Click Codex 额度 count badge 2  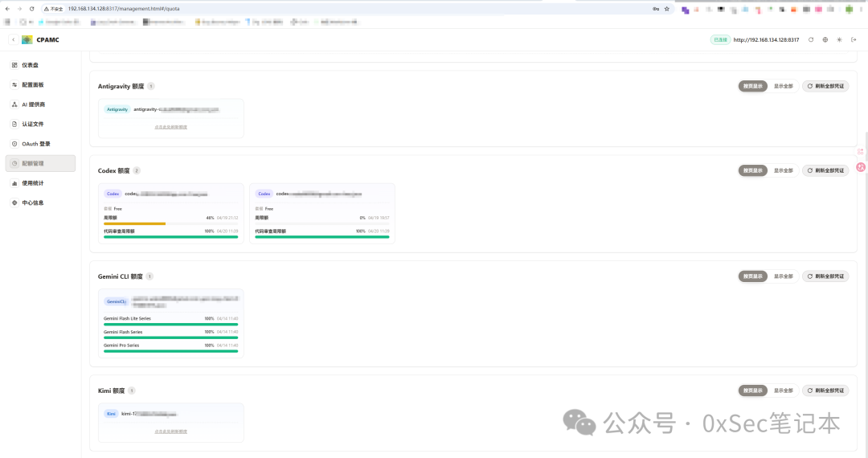point(137,170)
